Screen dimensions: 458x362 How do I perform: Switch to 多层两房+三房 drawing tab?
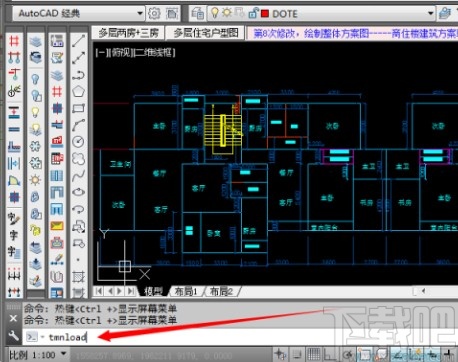tap(128, 33)
